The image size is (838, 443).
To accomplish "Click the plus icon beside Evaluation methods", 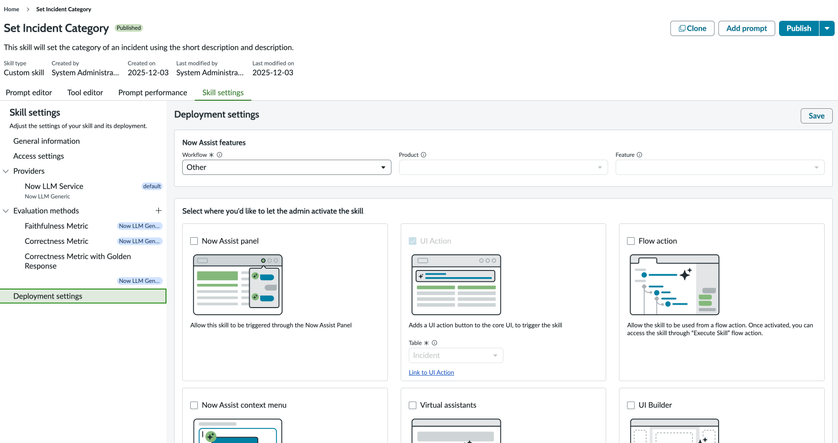I will click(158, 211).
